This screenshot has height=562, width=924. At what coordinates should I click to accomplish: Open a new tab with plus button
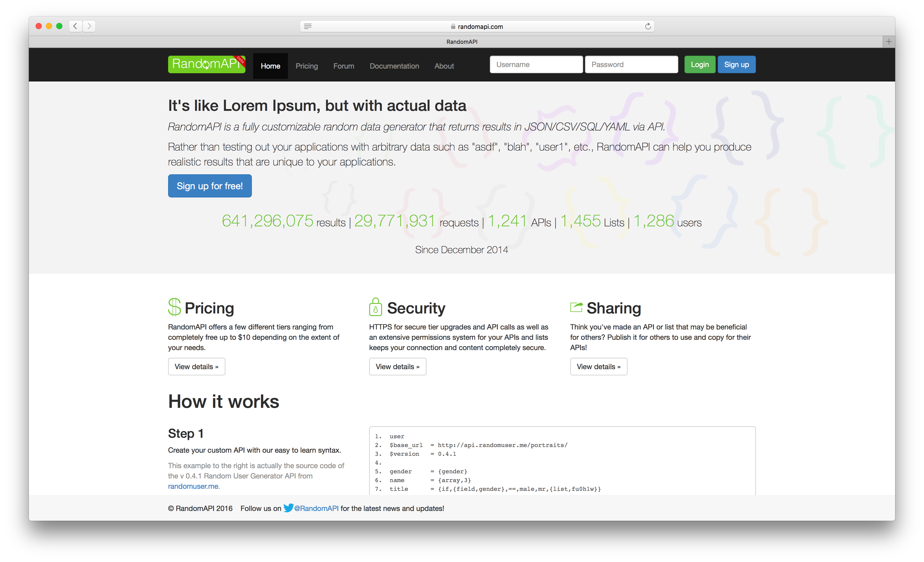[888, 42]
